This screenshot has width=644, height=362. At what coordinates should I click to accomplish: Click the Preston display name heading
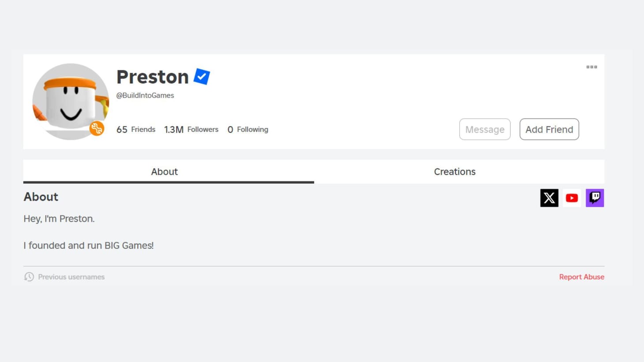pos(153,77)
